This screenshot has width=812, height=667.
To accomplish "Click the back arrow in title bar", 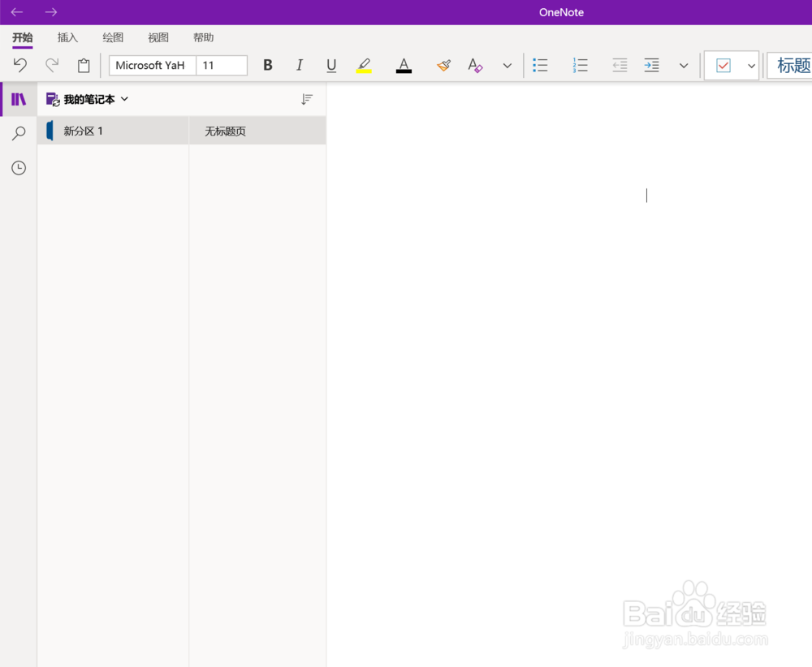I will point(17,12).
